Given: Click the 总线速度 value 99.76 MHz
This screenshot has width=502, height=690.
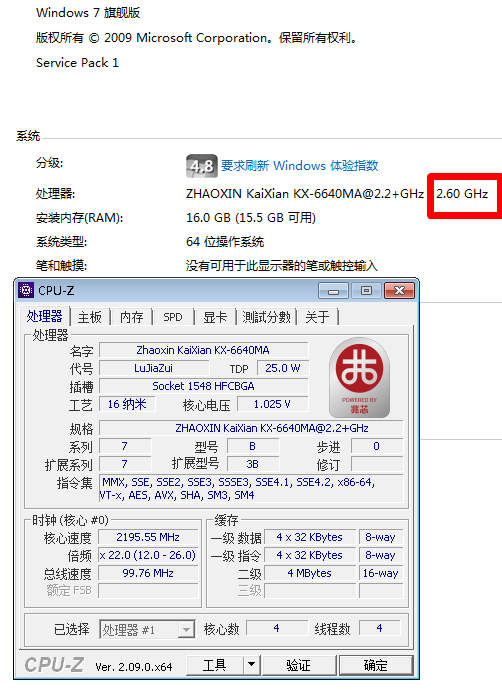Looking at the screenshot, I should [x=148, y=573].
